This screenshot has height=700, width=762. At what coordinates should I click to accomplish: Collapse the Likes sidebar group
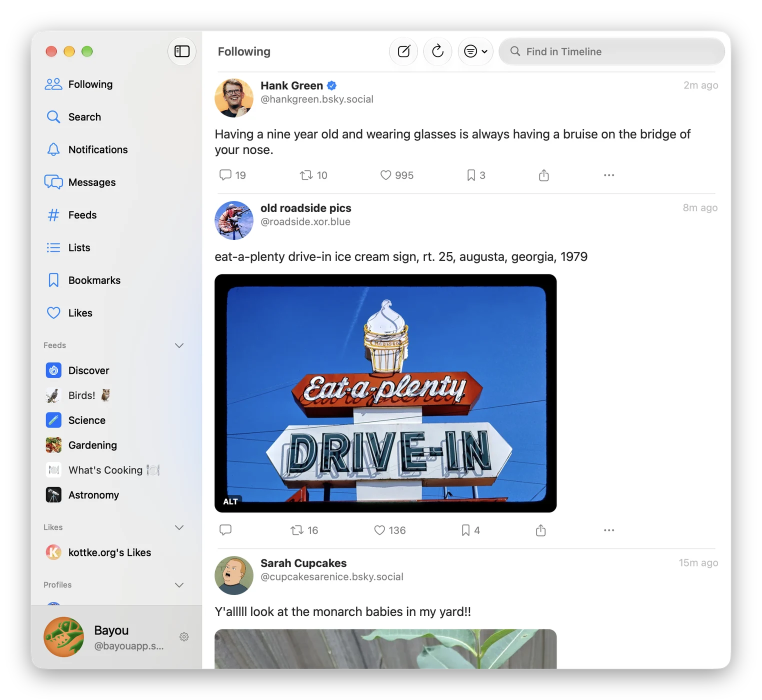click(179, 527)
